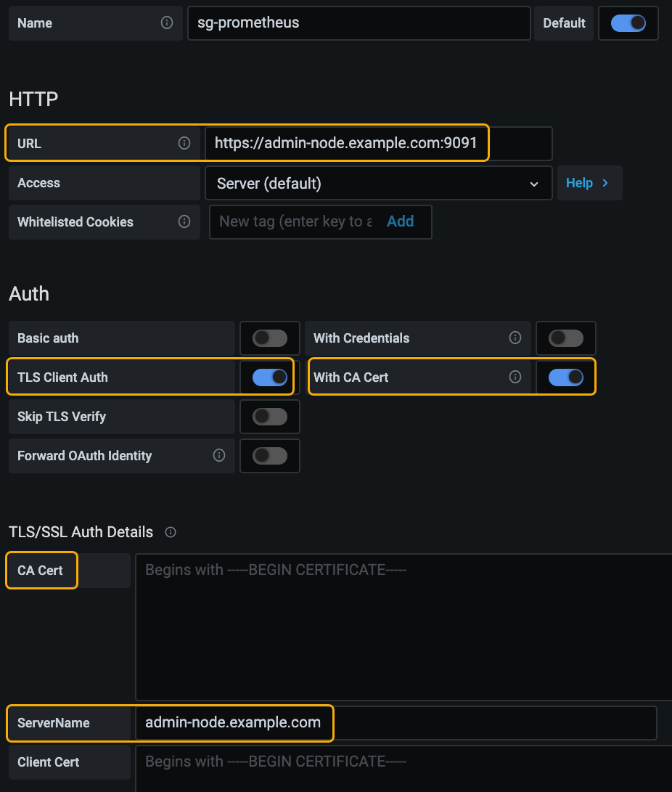Click the With CA Cert info icon
The height and width of the screenshot is (792, 672).
pos(515,377)
